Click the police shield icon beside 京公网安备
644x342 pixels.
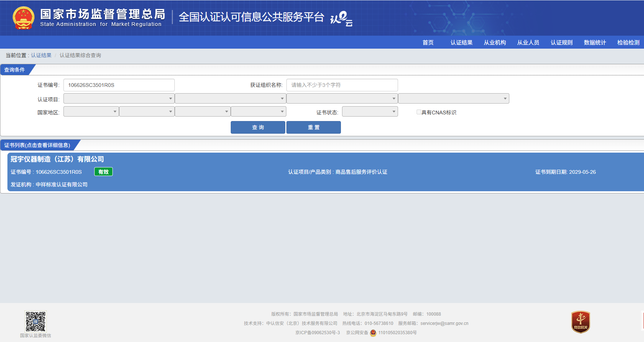[373, 333]
